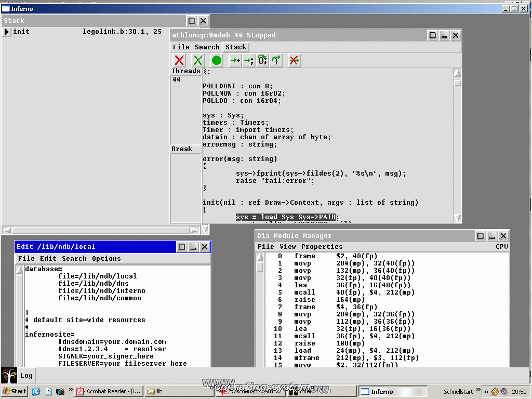Click the green circle run button in Wmdeb
Screen dimensions: 532x399
pyautogui.click(x=217, y=60)
